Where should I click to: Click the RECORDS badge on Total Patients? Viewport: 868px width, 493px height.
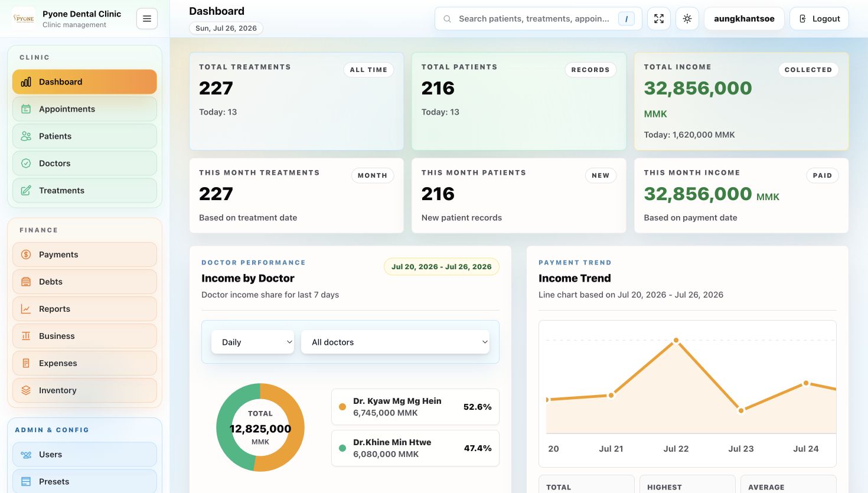point(590,70)
